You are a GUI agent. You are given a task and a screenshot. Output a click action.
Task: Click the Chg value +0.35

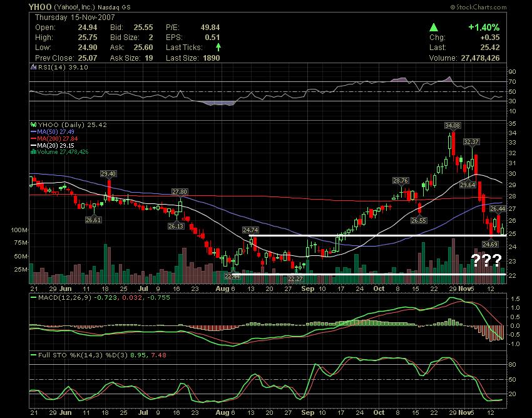[490, 38]
